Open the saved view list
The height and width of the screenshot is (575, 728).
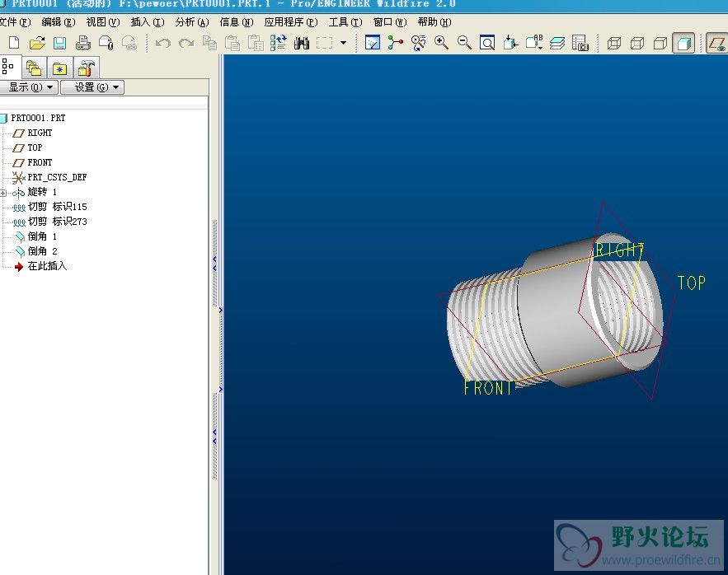pos(534,43)
